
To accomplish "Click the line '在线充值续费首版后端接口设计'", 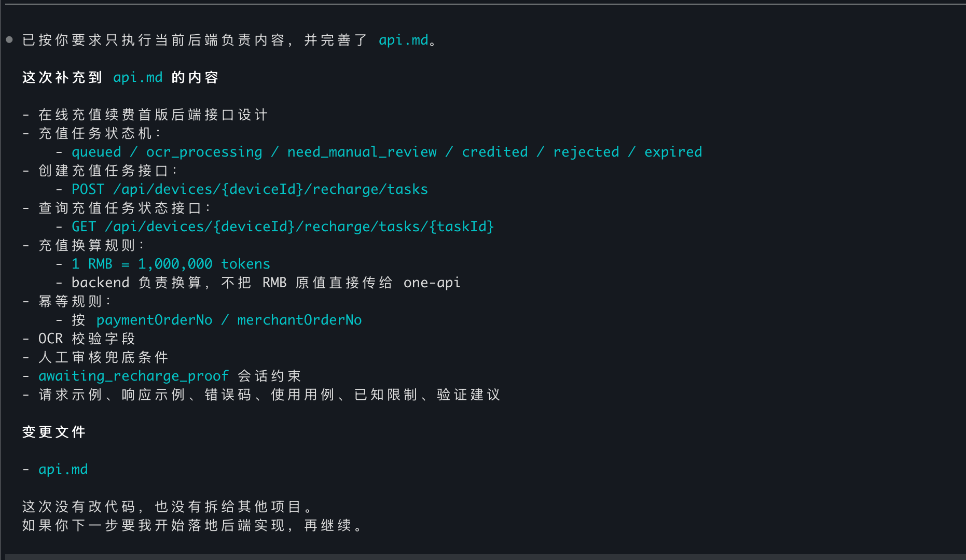I will (153, 115).
